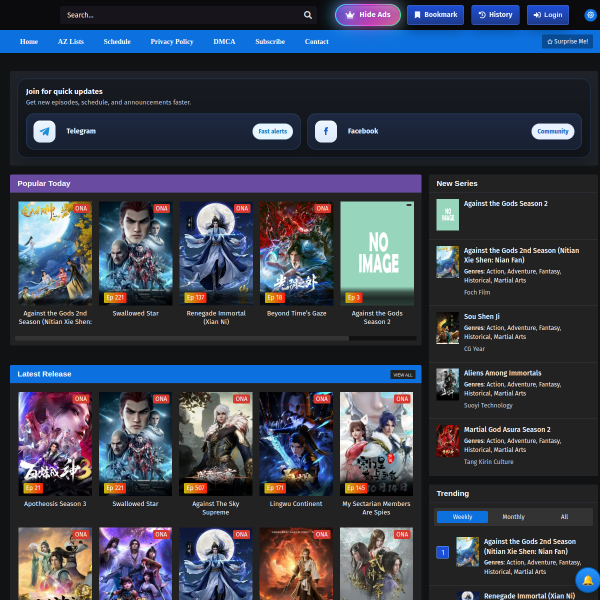This screenshot has height=600, width=600.
Task: Open My Sectarian Members Are Spies poster
Action: (x=377, y=444)
